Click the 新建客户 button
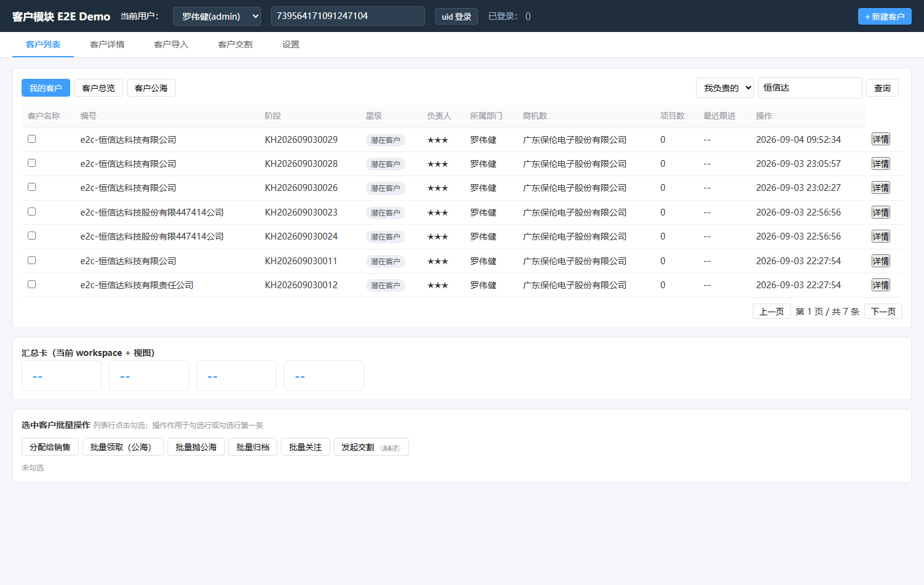924x585 pixels. click(885, 17)
